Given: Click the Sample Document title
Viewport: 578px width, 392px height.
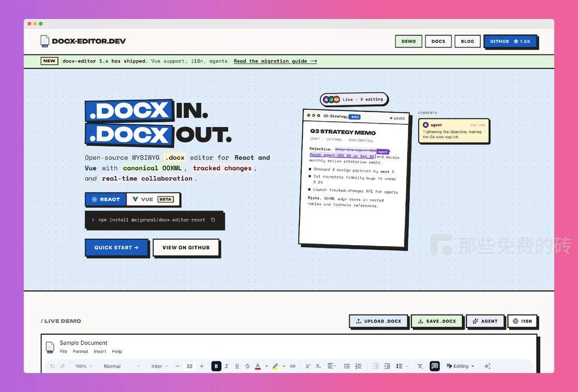Looking at the screenshot, I should click(83, 343).
